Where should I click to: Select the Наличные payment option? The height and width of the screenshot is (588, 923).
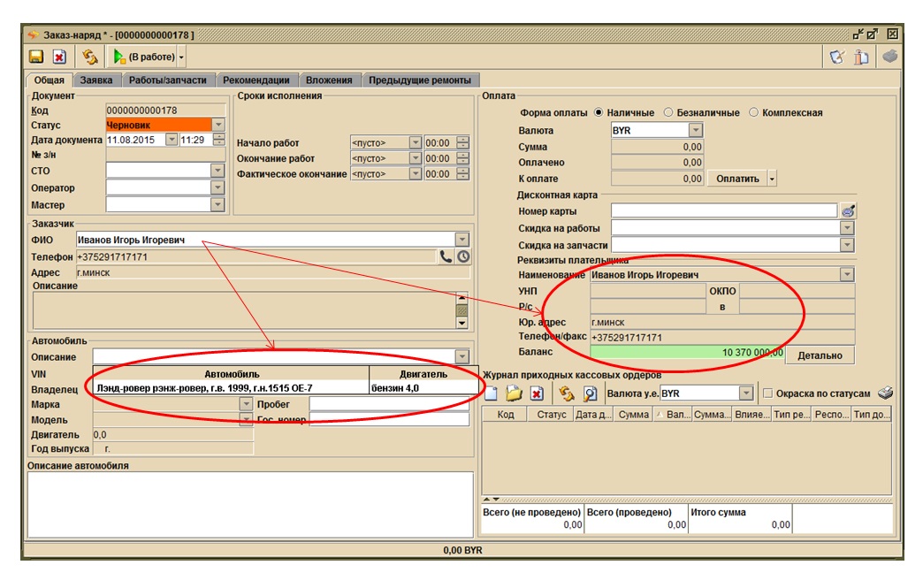[599, 112]
